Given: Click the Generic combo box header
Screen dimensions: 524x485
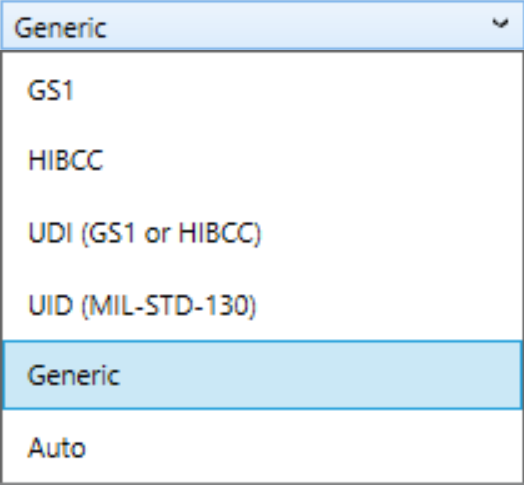Looking at the screenshot, I should click(262, 26).
